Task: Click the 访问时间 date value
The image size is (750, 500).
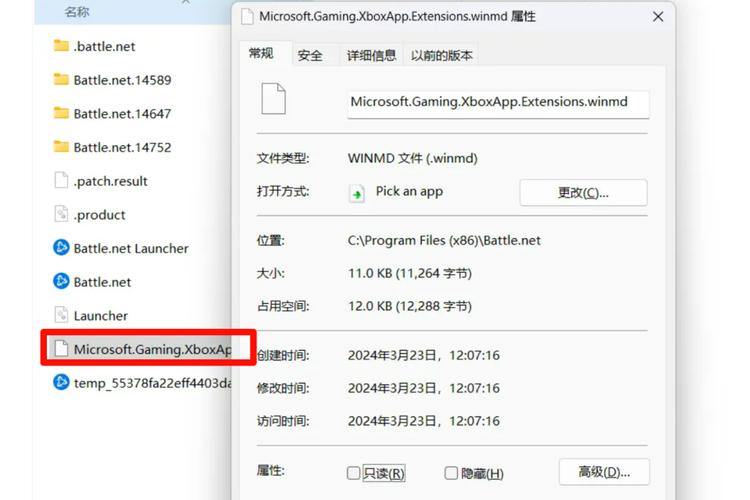Action: [424, 421]
